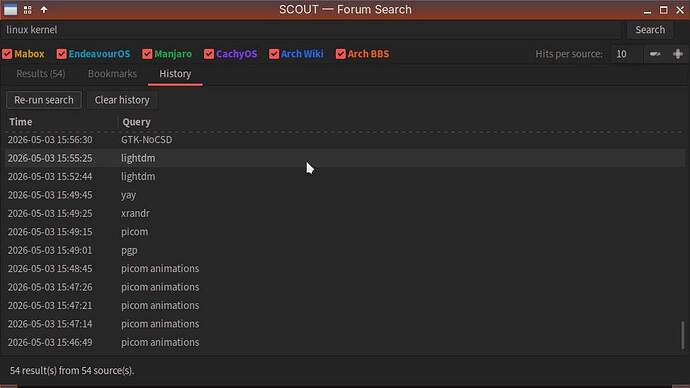This screenshot has height=388, width=690.
Task: Select picom animations entry from 15:47:21
Action: [345, 306]
